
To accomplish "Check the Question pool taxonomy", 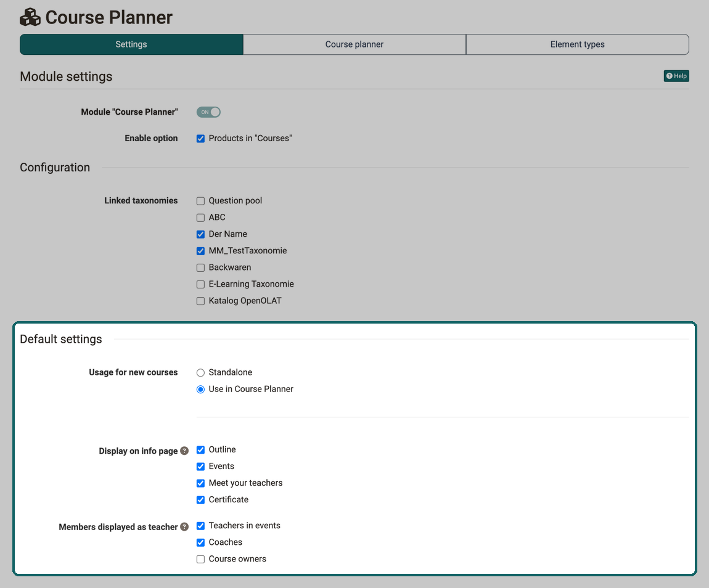I will [201, 201].
